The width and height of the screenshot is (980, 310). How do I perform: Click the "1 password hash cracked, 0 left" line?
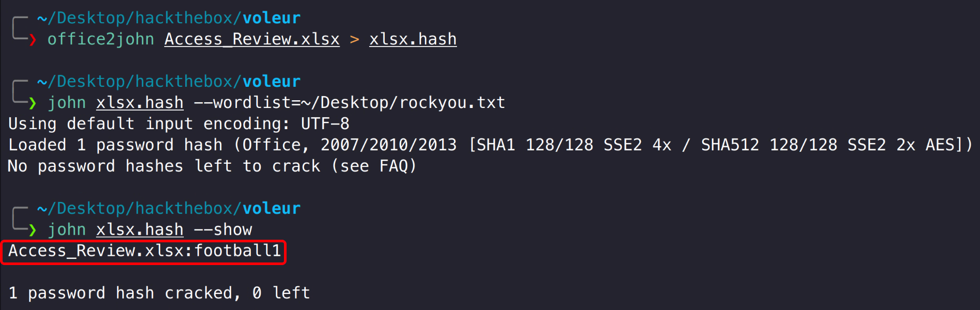click(x=159, y=293)
